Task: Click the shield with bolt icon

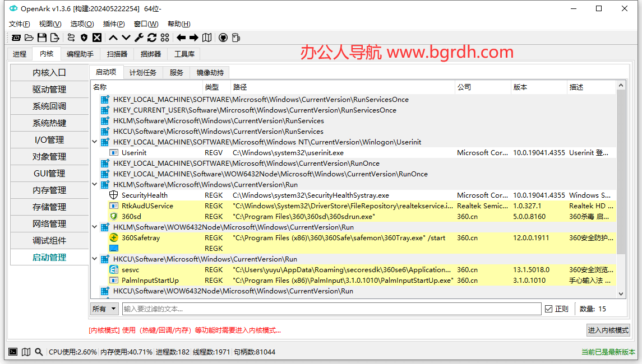Action: point(84,38)
